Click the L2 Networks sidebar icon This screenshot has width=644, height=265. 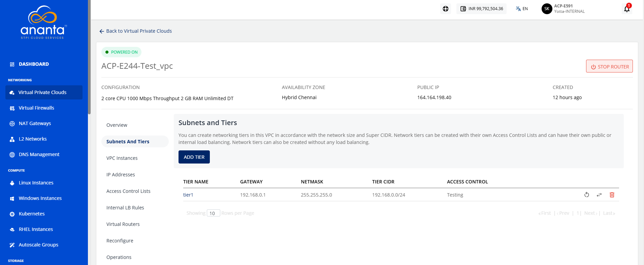12,139
